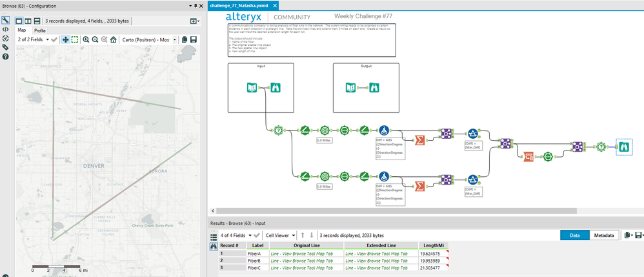
Task: Select upper branch Formula tool with Diff expression
Action: pyautogui.click(x=385, y=130)
